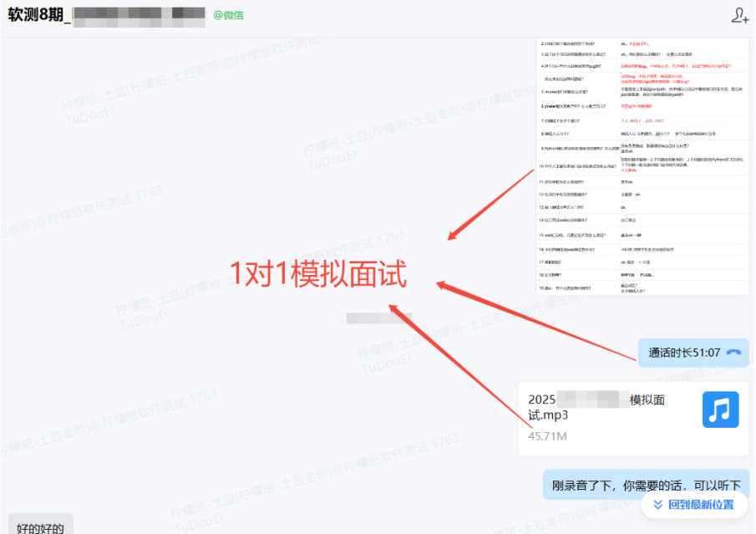Viewport: 756px width, 534px height.
Task: Select the 通话时长51:07 call record
Action: (x=684, y=353)
